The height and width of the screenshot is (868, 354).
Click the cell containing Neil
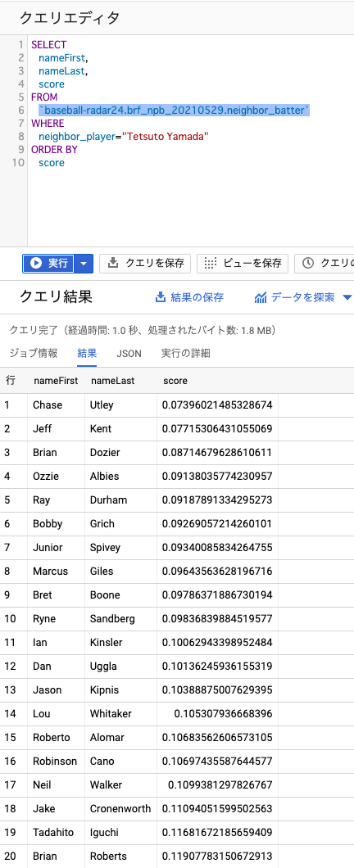[x=56, y=786]
